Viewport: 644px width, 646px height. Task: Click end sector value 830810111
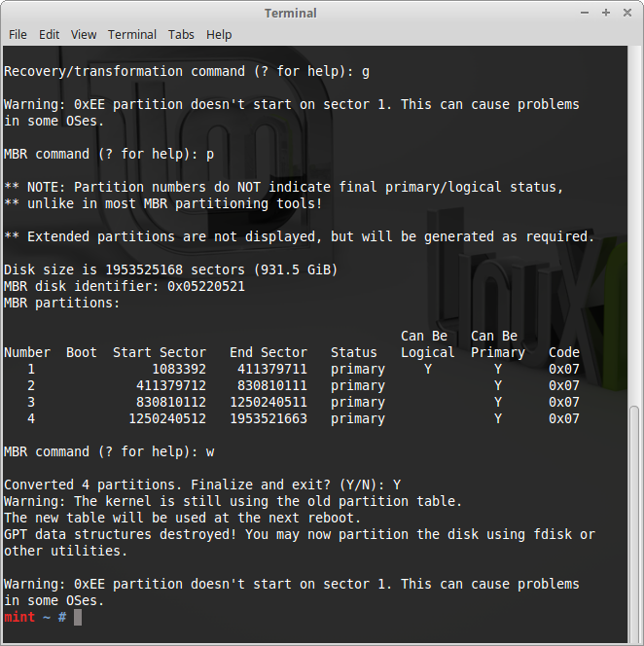pos(272,385)
